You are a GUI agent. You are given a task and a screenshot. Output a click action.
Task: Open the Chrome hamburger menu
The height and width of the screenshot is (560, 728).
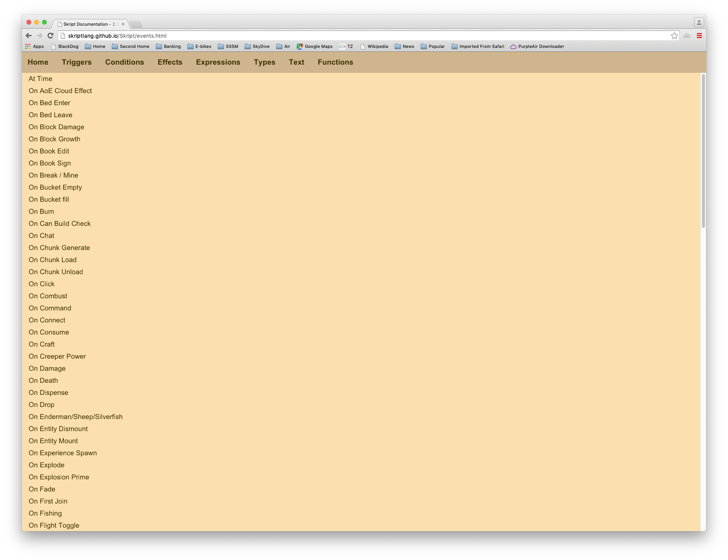click(699, 35)
